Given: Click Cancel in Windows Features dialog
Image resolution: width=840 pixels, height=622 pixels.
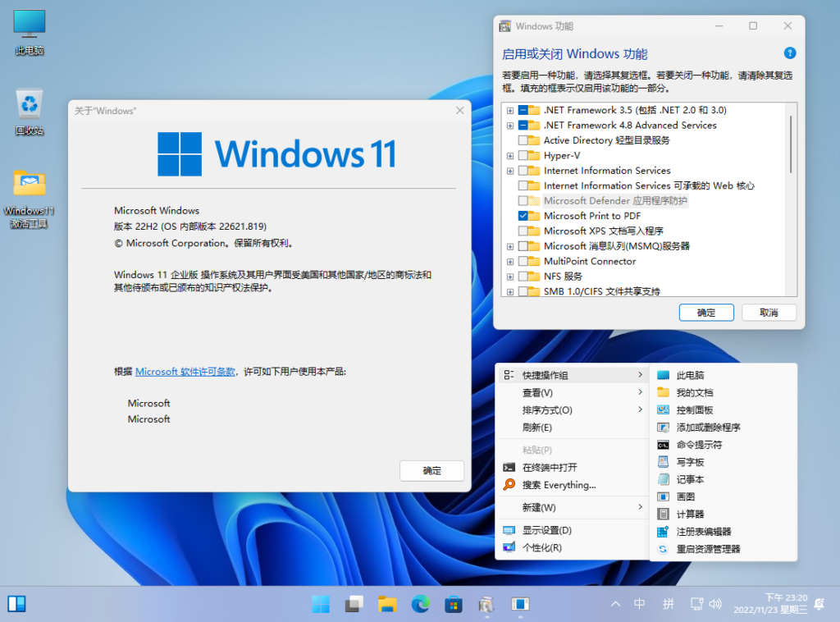Looking at the screenshot, I should [769, 313].
